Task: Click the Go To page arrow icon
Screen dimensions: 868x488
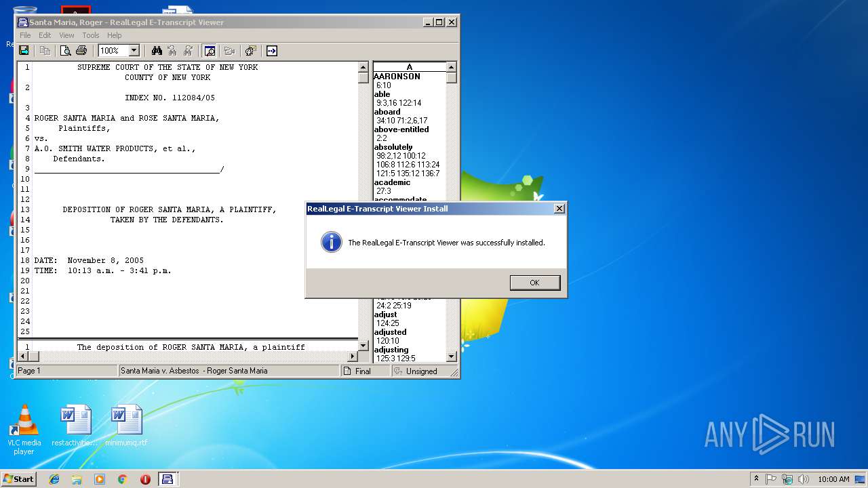Action: 271,51
